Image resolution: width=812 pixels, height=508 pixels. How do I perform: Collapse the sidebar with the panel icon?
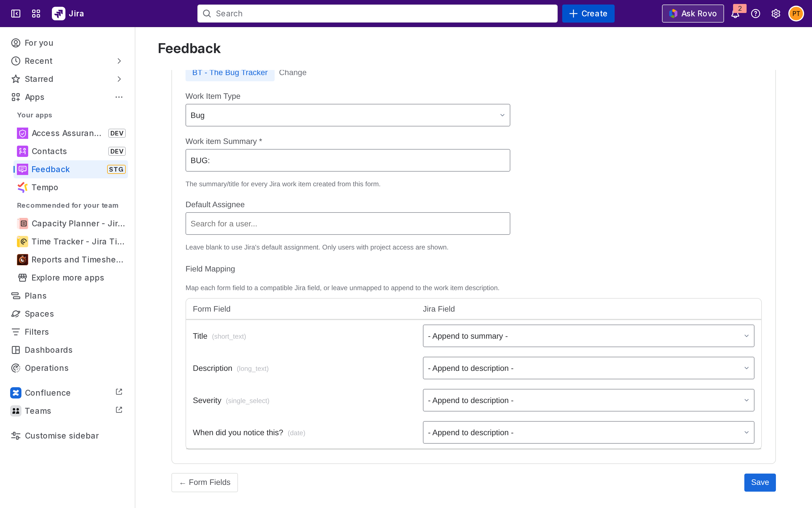[x=16, y=14]
